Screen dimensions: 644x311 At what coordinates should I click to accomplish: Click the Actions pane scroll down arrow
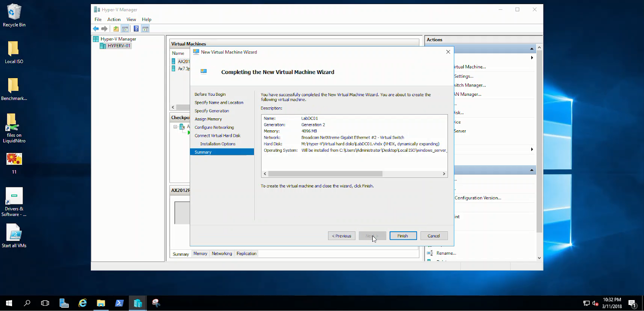point(539,257)
